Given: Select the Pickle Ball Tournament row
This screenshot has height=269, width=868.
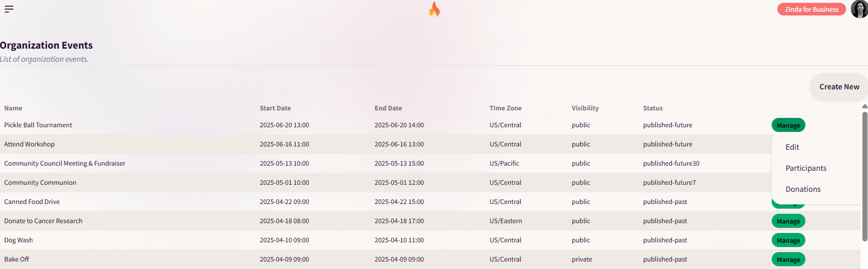Looking at the screenshot, I should tap(430, 125).
